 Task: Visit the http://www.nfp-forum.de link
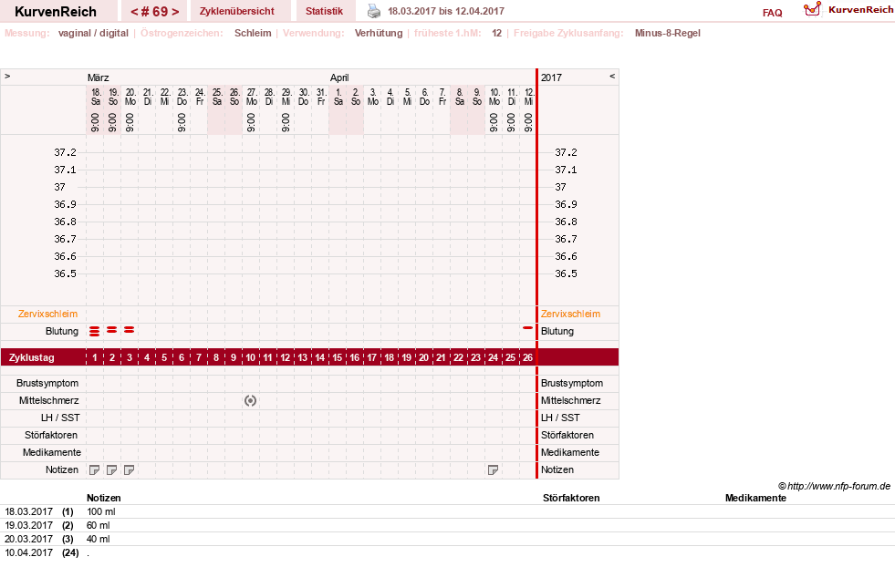[x=838, y=487]
